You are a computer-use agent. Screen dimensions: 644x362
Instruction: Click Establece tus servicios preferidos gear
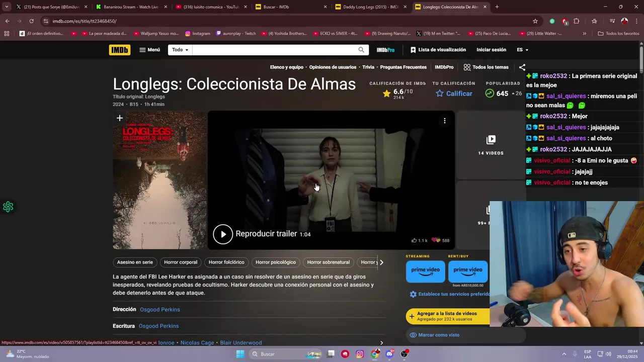click(x=413, y=294)
